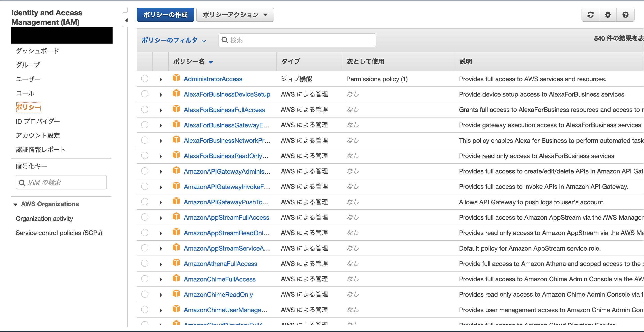Viewport: 644px width, 332px height.
Task: Select the AlexaForBusinessDeviceSetup radio button
Action: coord(145,94)
